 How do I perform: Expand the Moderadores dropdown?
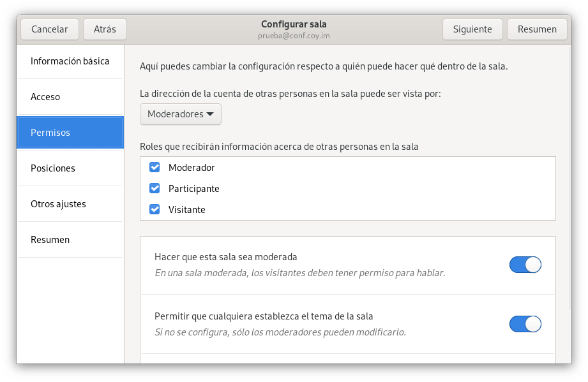click(x=181, y=114)
